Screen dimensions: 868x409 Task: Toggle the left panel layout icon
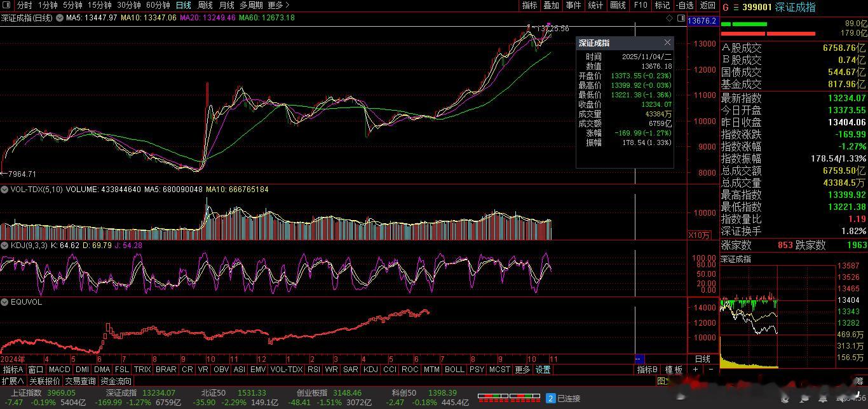pos(7,5)
